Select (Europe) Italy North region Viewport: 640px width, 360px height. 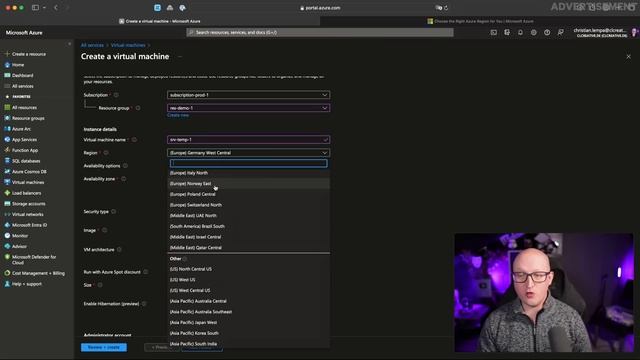click(249, 173)
